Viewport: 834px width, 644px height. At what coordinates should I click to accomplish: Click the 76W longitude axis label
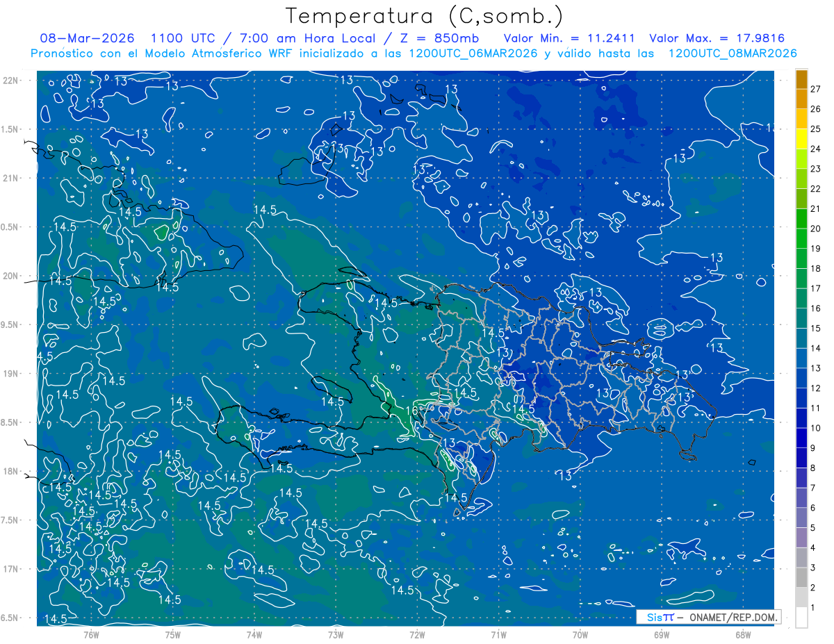[x=91, y=635]
